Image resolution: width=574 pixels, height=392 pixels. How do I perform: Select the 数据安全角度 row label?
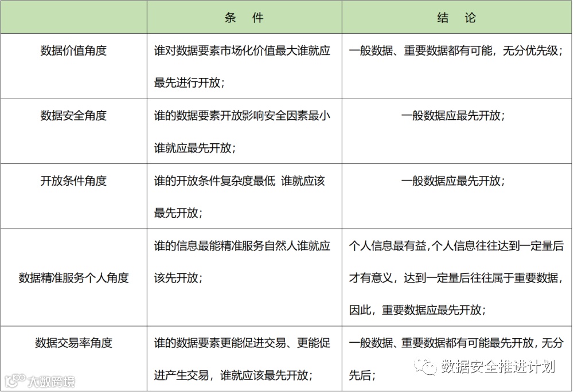73,116
